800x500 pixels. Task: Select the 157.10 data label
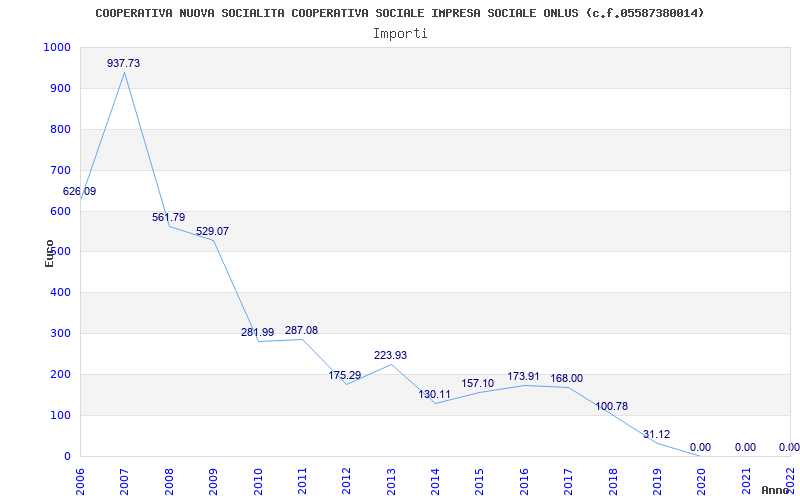pos(478,383)
